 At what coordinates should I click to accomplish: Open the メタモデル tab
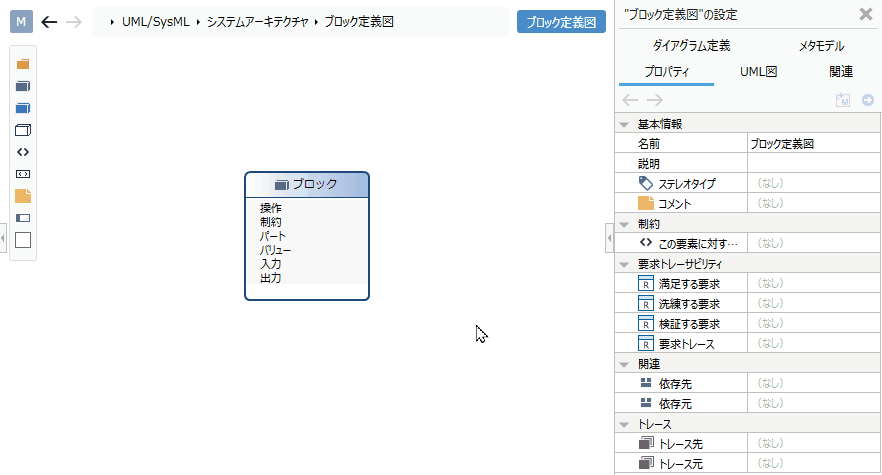tap(821, 46)
